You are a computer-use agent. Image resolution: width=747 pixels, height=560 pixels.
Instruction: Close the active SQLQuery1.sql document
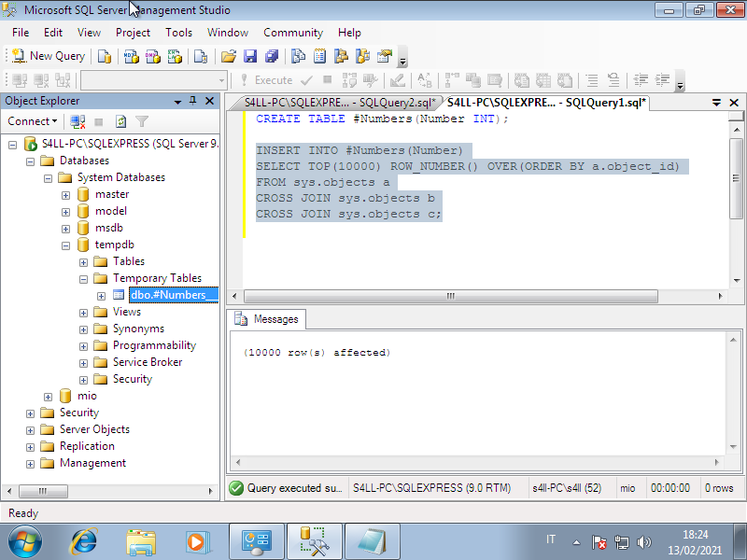(734, 103)
